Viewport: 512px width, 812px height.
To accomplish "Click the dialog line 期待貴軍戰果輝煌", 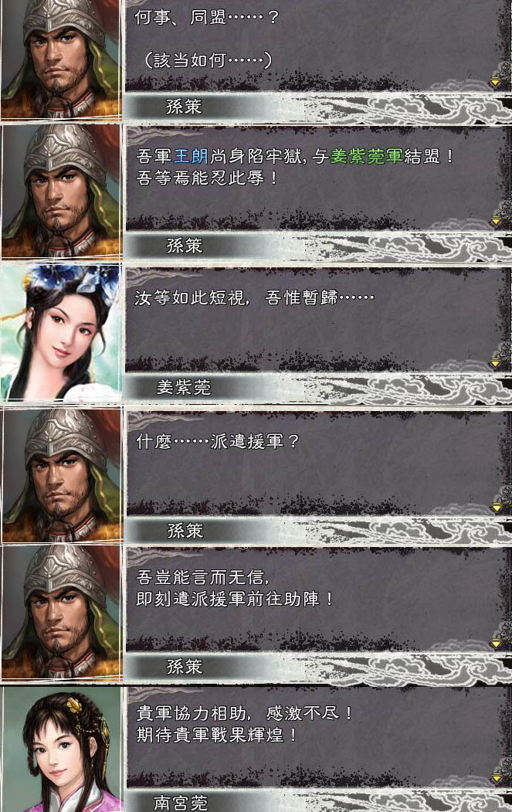I will (x=217, y=735).
